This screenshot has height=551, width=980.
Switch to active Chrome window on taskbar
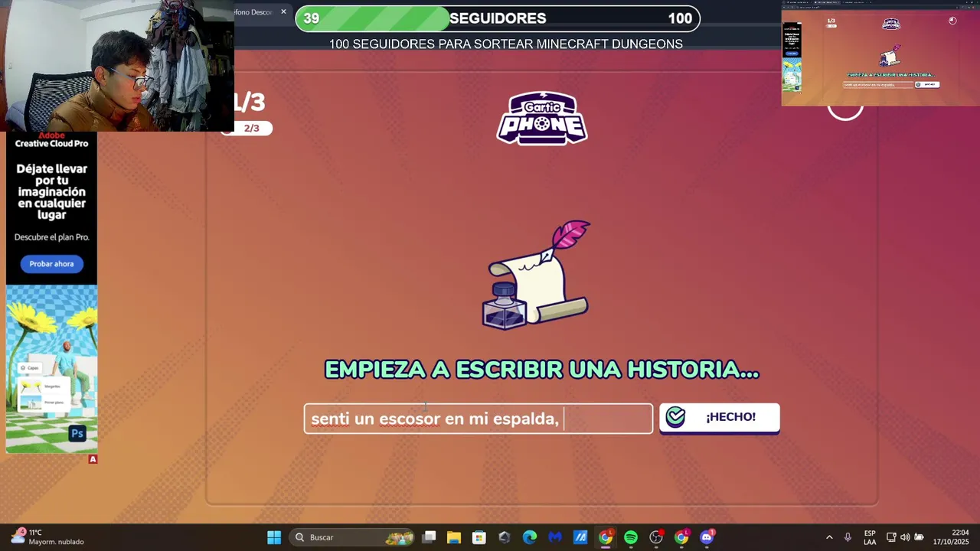(x=606, y=537)
